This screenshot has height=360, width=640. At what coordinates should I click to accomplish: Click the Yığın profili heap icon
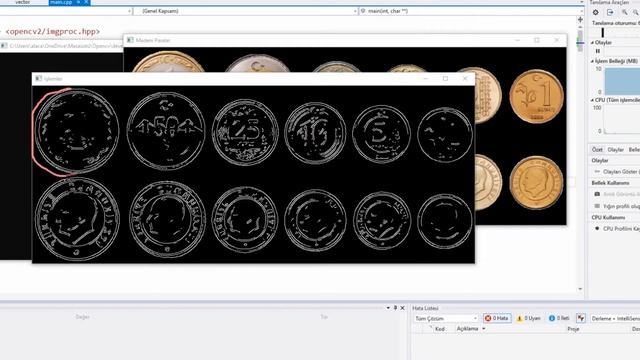tap(597, 206)
